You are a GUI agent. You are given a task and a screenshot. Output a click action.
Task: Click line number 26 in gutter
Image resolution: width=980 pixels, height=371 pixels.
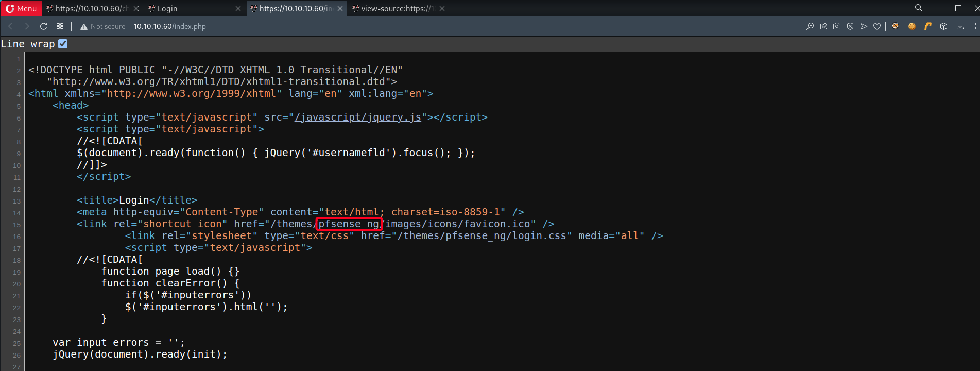[x=16, y=355]
